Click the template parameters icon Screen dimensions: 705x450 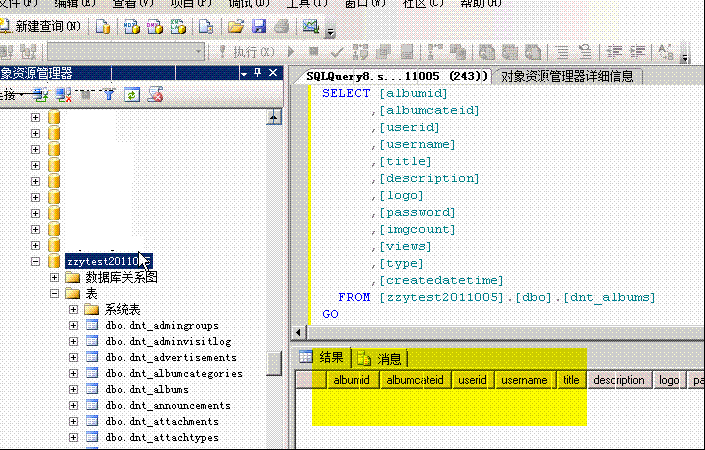coord(666,52)
